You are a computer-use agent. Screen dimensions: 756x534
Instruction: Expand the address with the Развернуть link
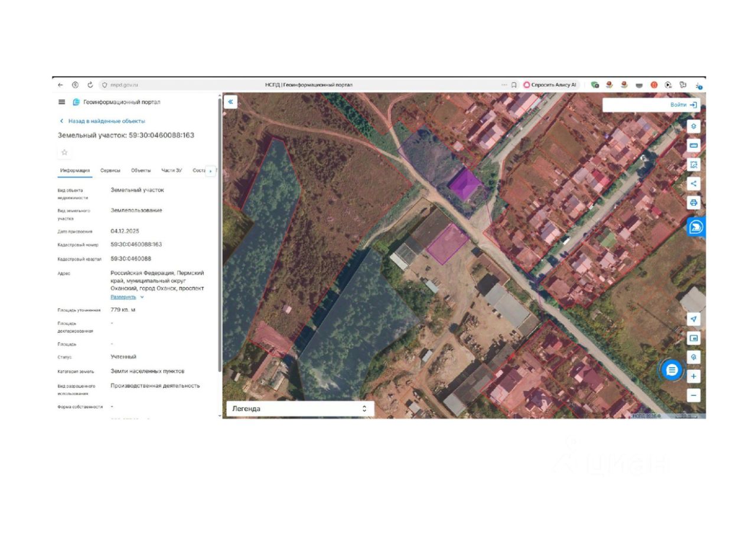(x=127, y=297)
